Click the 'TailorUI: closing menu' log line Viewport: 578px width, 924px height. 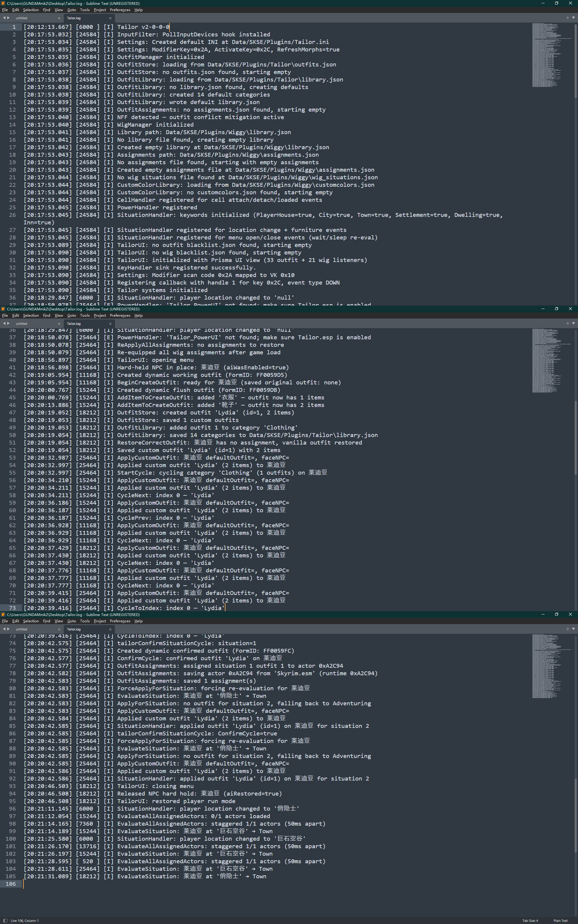pos(109,786)
